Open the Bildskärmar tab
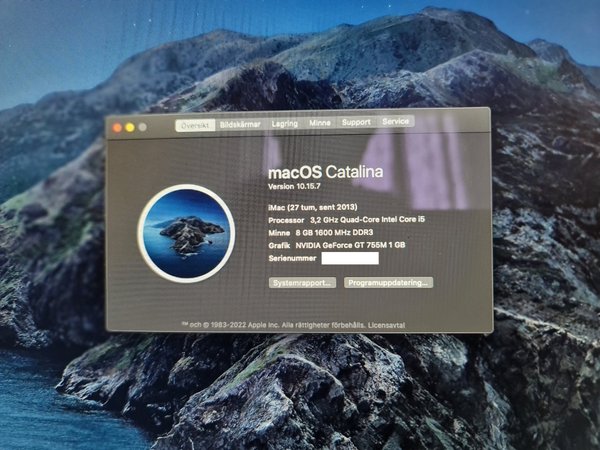Screen dimensions: 600x450 (x=240, y=124)
